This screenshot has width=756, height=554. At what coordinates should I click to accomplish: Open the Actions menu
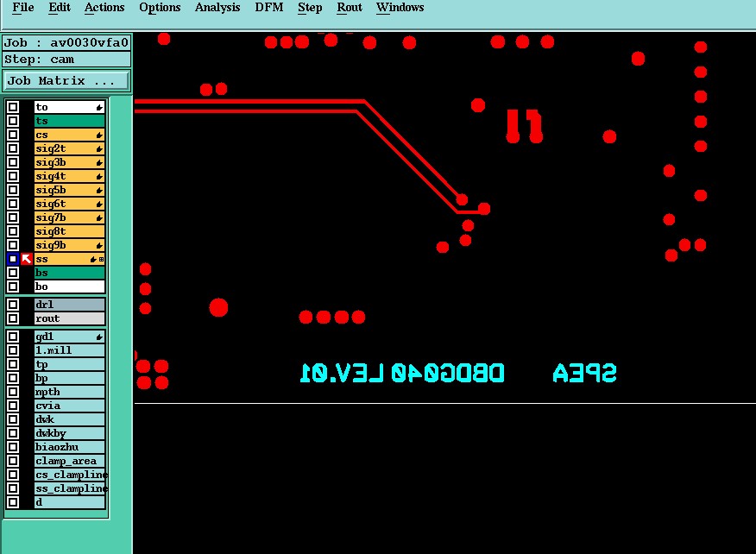(104, 8)
